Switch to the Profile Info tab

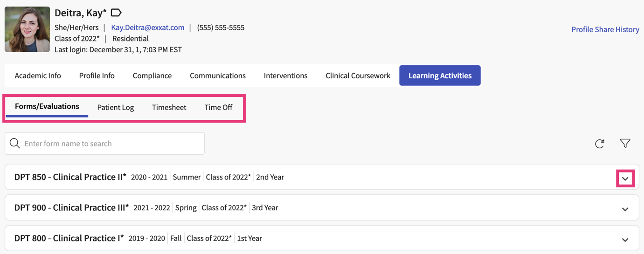click(x=97, y=76)
